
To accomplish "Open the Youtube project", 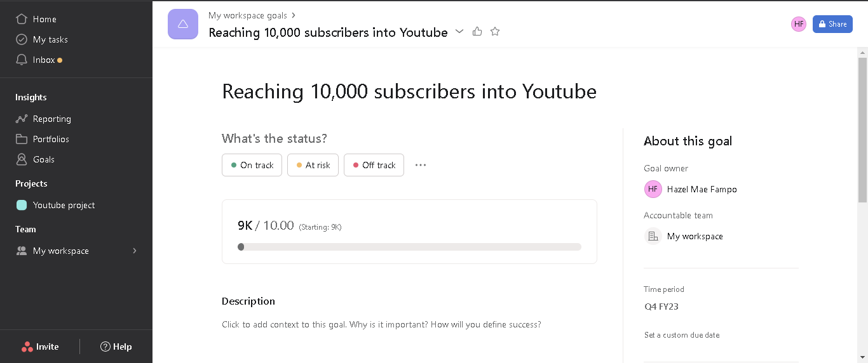I will [64, 205].
